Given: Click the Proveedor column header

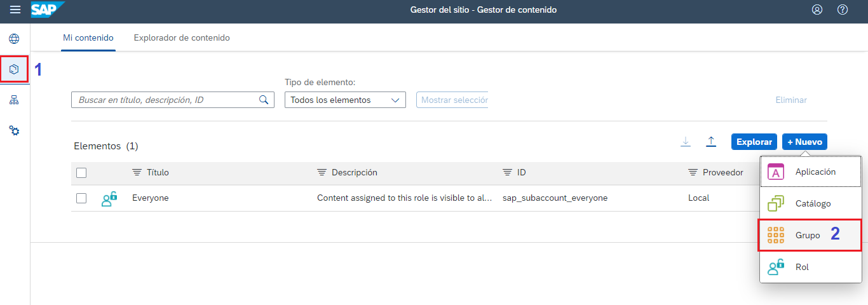Looking at the screenshot, I should pos(723,172).
